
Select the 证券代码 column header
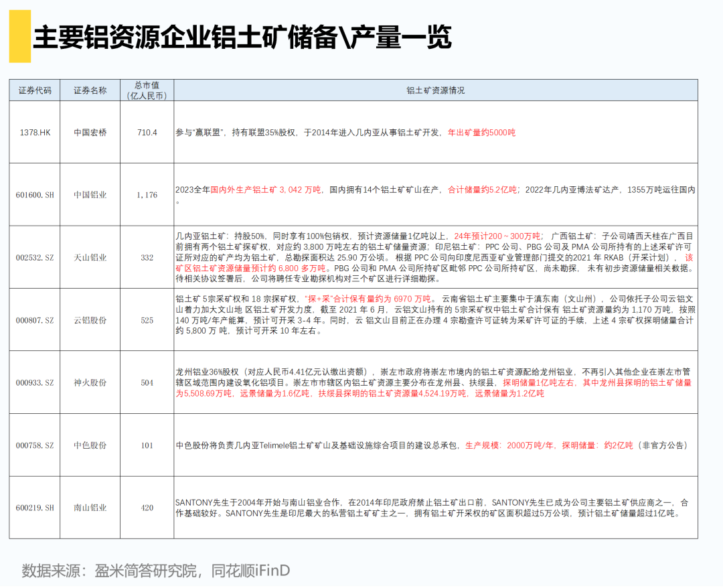pos(35,90)
